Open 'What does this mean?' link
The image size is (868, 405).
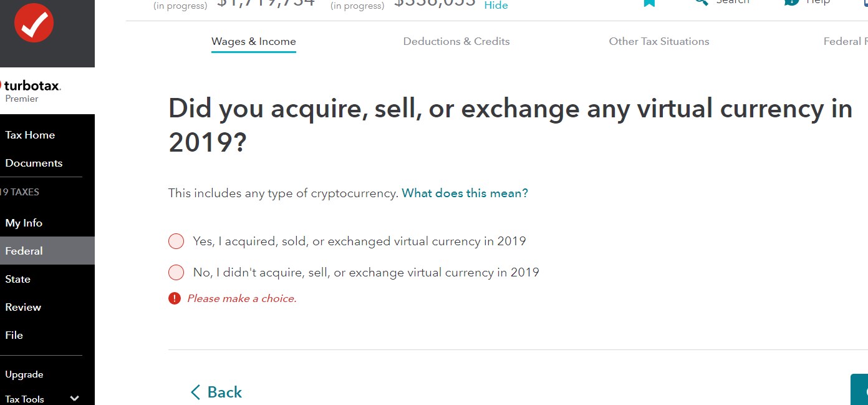[465, 193]
